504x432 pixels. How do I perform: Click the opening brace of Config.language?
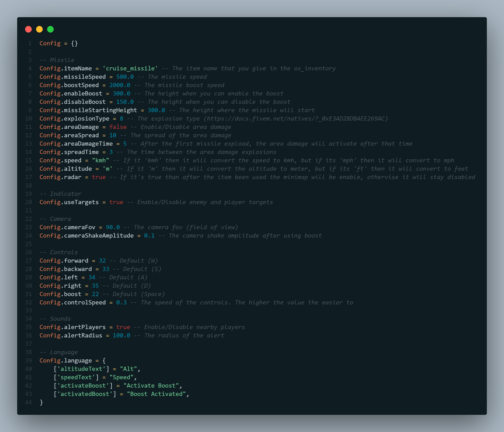[104, 361]
